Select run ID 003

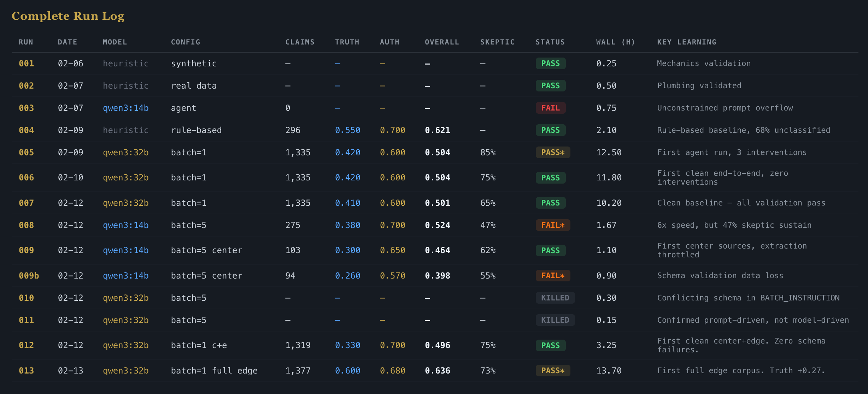(27, 108)
